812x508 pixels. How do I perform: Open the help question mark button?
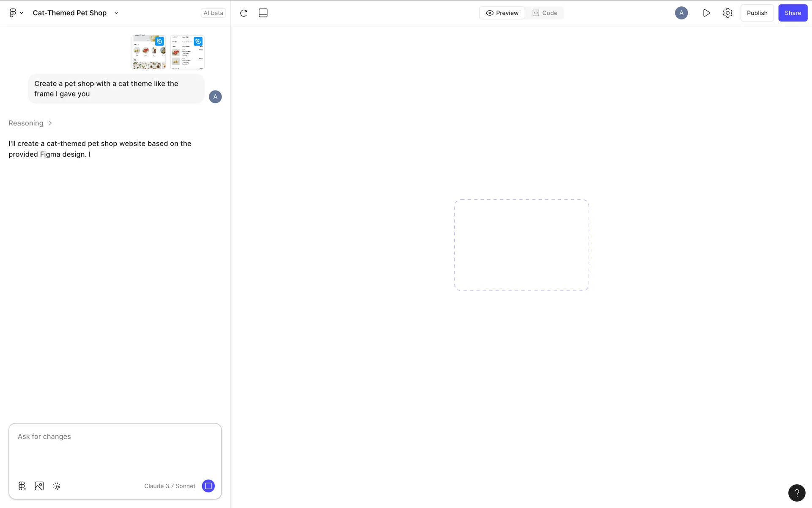[x=797, y=493]
